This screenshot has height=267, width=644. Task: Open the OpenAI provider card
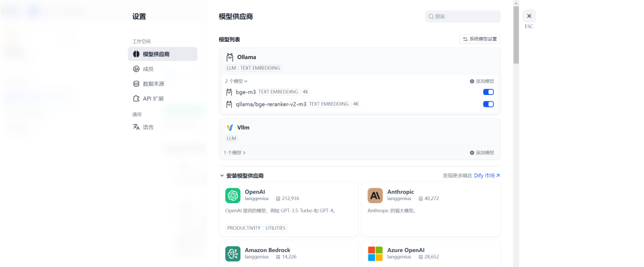click(289, 210)
